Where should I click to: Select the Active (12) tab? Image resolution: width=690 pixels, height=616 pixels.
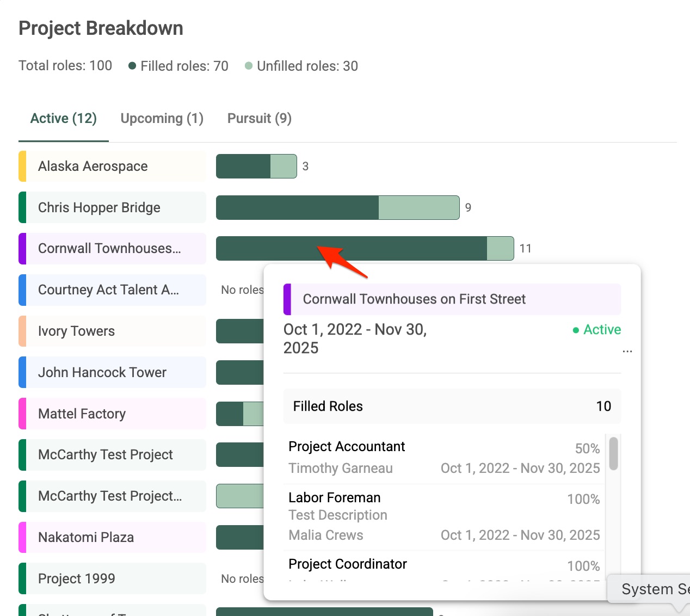pyautogui.click(x=63, y=119)
